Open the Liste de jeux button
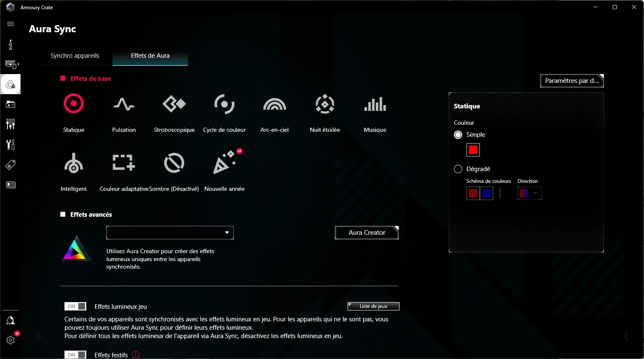 pyautogui.click(x=374, y=306)
